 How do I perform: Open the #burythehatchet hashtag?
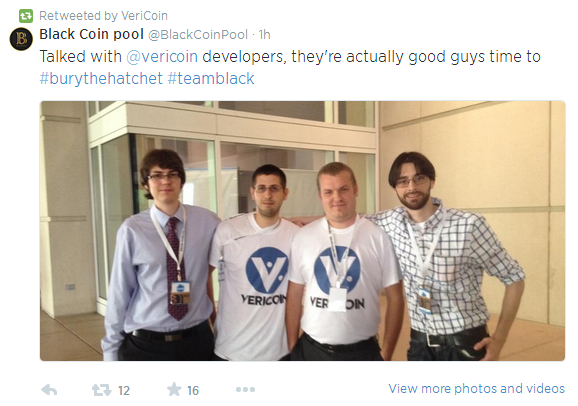[101, 79]
